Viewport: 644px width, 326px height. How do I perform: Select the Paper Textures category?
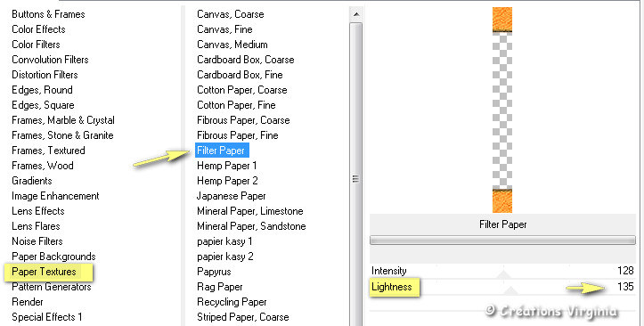44,273
